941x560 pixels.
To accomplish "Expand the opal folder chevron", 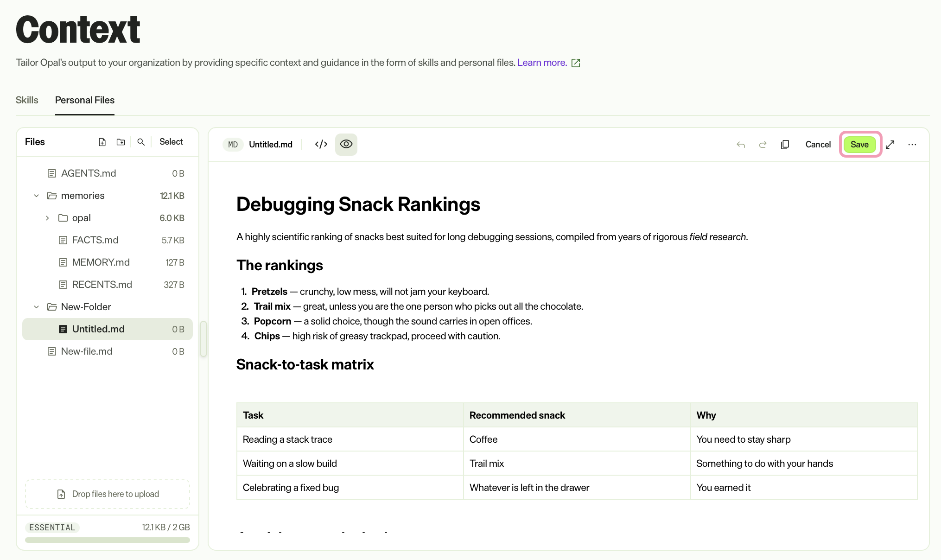I will [47, 218].
